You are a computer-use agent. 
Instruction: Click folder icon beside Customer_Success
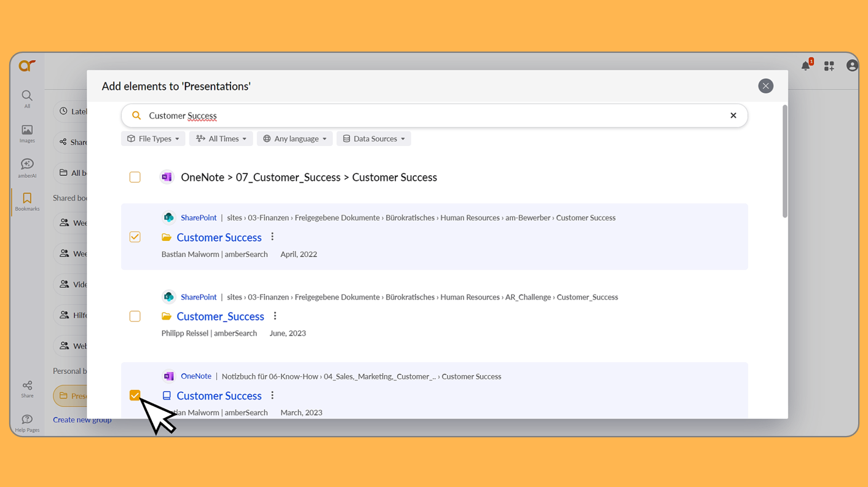click(x=167, y=317)
